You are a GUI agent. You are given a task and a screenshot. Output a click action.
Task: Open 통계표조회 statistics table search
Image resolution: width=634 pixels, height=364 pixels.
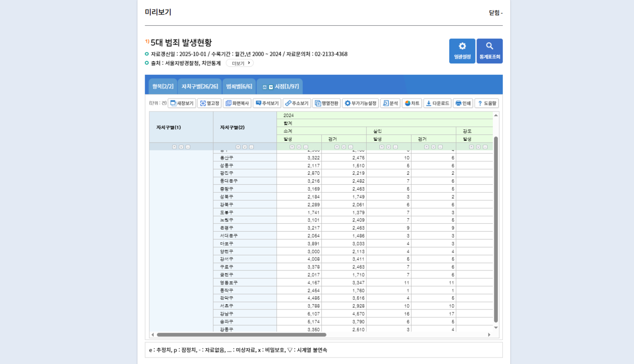pos(490,51)
